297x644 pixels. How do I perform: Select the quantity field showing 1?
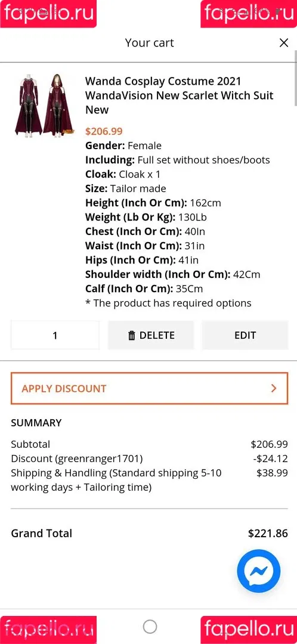55,335
